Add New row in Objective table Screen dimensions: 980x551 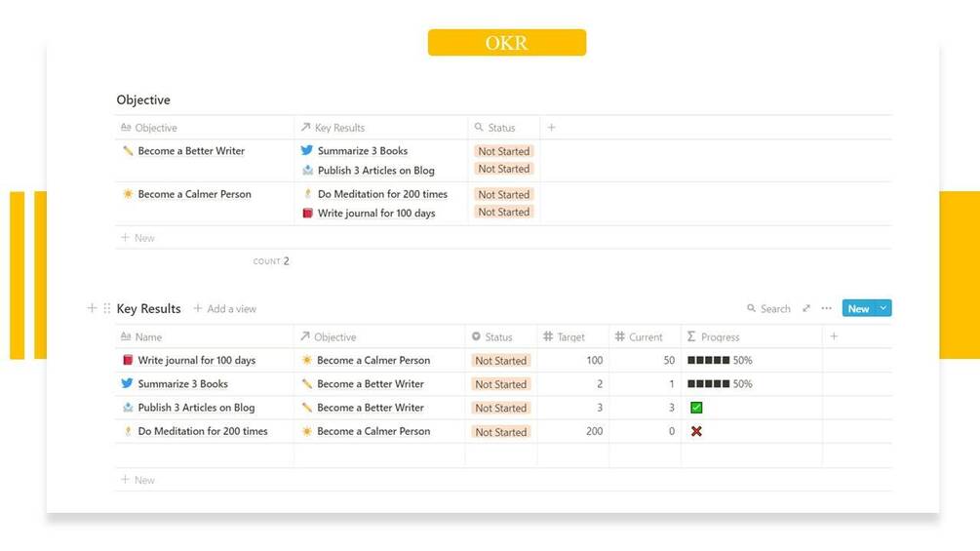138,237
